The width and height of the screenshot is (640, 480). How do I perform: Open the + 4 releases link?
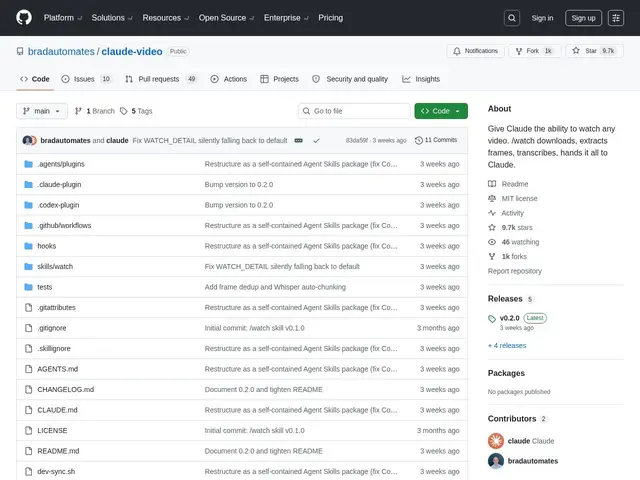[507, 346]
